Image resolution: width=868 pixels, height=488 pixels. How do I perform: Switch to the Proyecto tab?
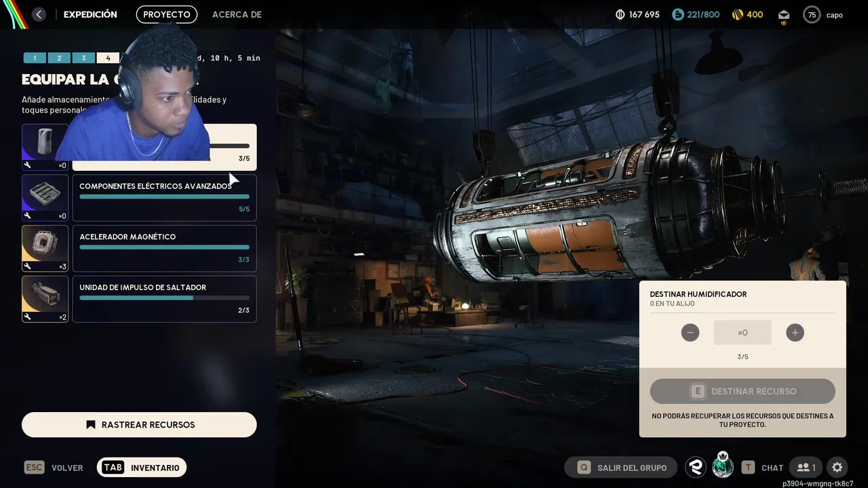point(167,14)
